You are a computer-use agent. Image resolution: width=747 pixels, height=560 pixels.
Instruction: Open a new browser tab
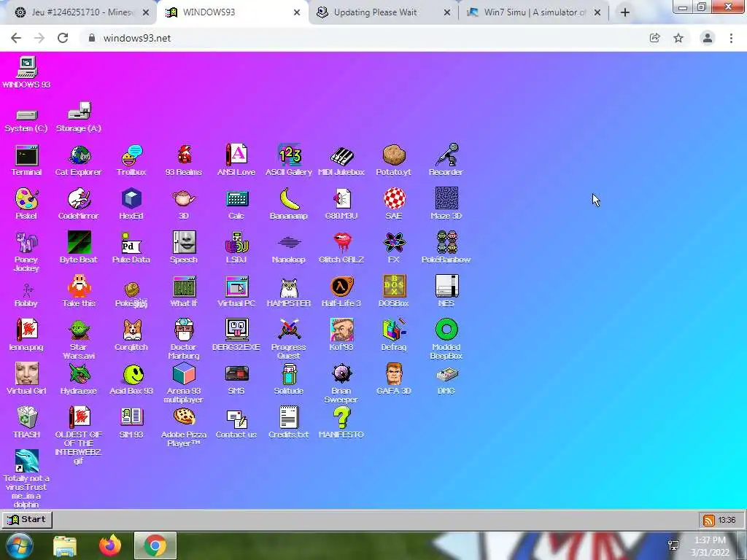[x=625, y=13]
